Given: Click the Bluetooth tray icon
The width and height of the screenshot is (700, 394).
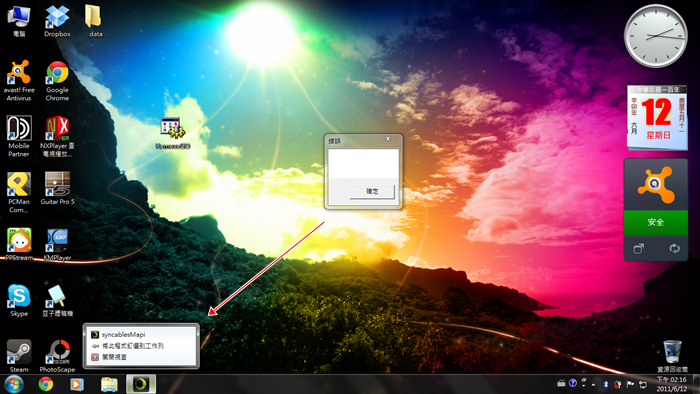Looking at the screenshot, I should point(606,384).
